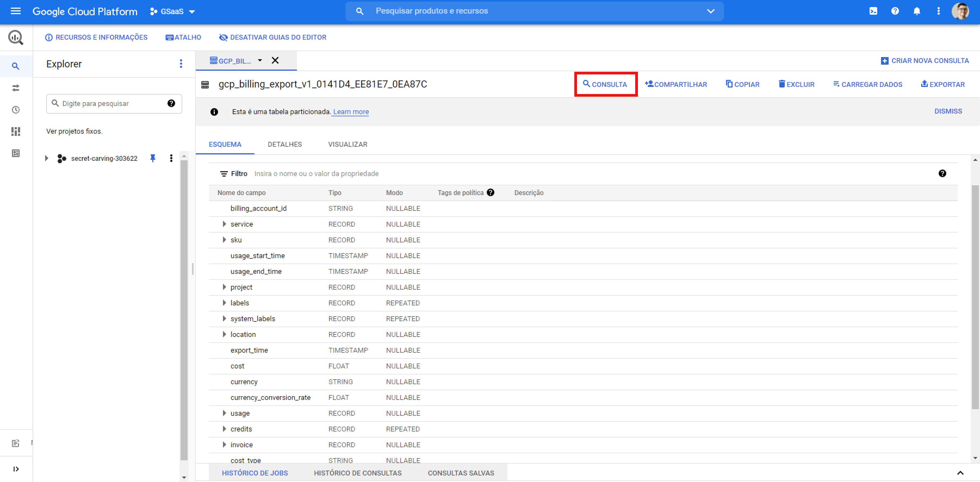This screenshot has height=482, width=980.
Task: Open the Histórico de consultas tab
Action: [x=357, y=473]
